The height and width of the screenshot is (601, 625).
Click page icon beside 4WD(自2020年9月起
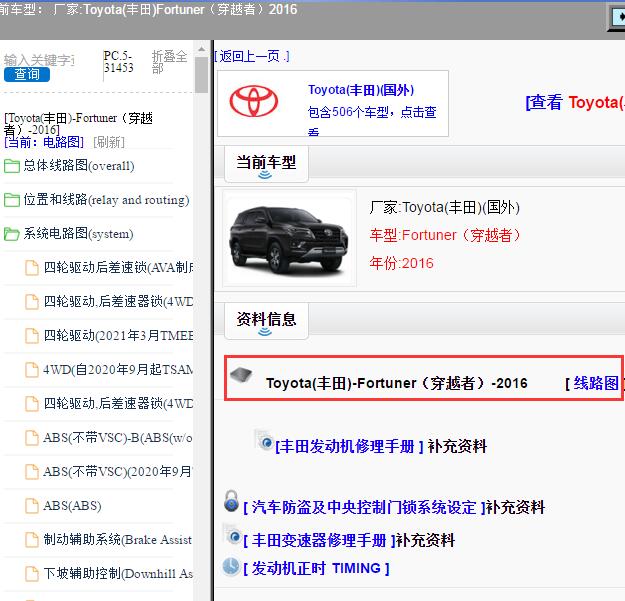click(32, 369)
